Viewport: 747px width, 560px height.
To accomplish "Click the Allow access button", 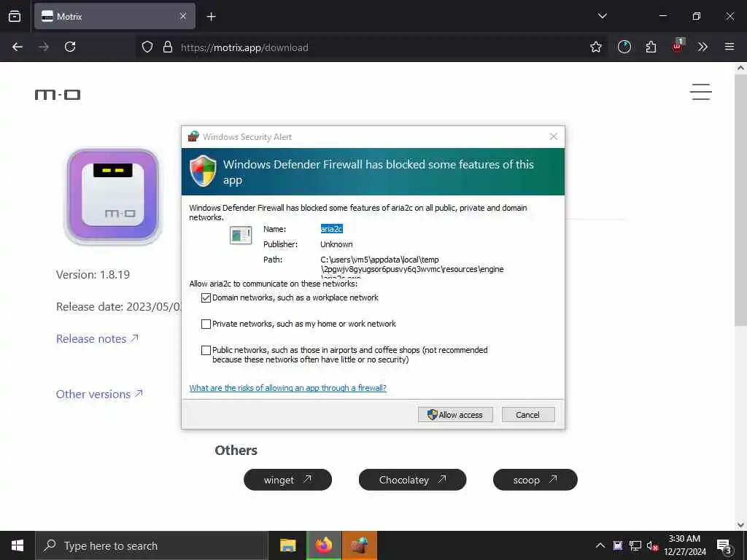I will (455, 415).
